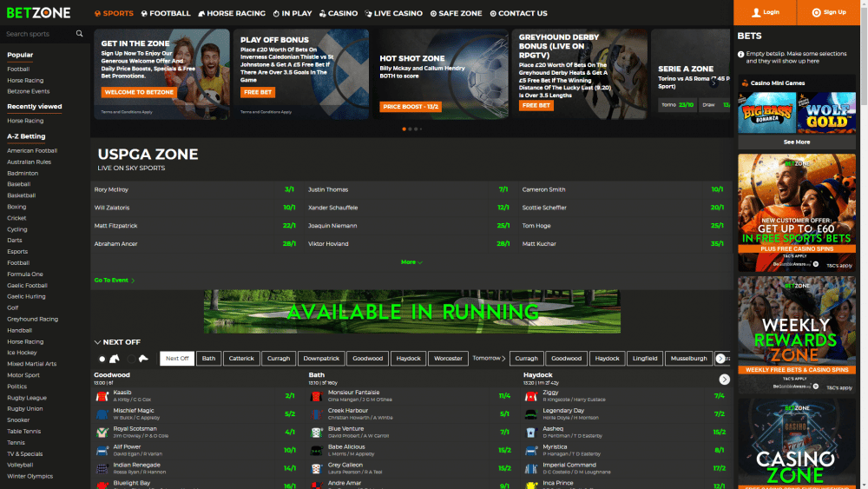
Task: Click first carousel pagination dot
Action: point(404,129)
